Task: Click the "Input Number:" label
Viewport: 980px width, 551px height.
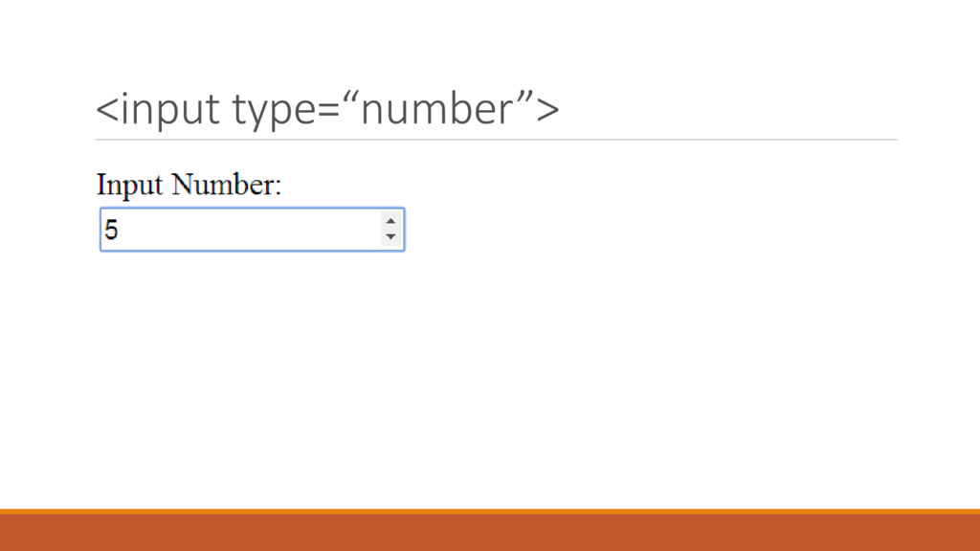Action: point(189,184)
